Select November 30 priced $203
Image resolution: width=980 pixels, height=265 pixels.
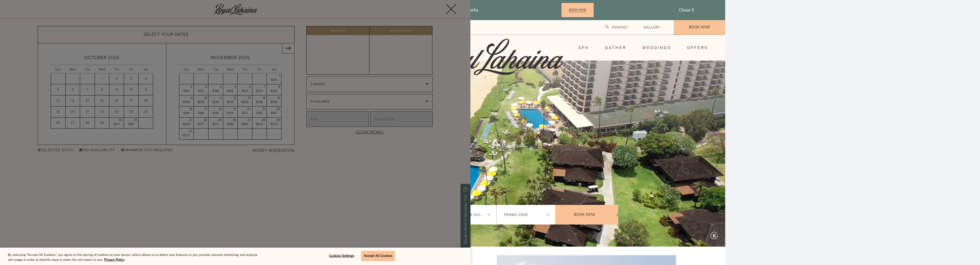(x=186, y=134)
